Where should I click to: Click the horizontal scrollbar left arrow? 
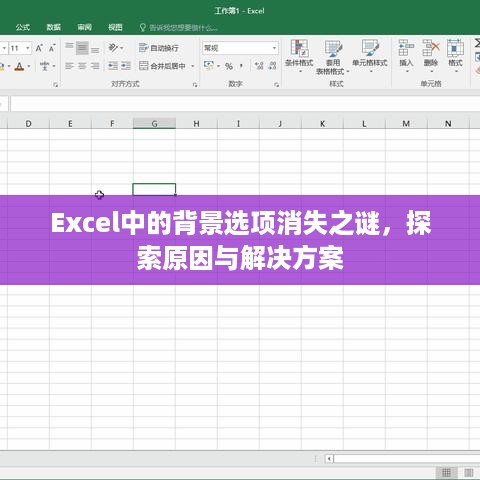pyautogui.click(x=329, y=459)
